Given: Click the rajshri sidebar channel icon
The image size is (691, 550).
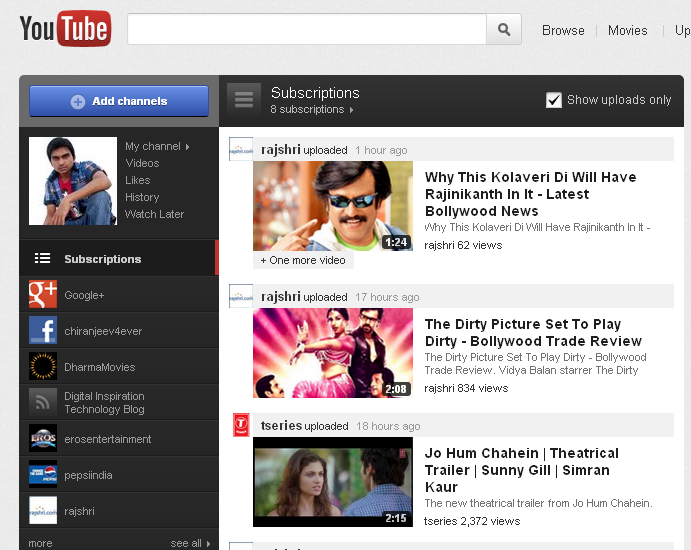Looking at the screenshot, I should (x=43, y=510).
